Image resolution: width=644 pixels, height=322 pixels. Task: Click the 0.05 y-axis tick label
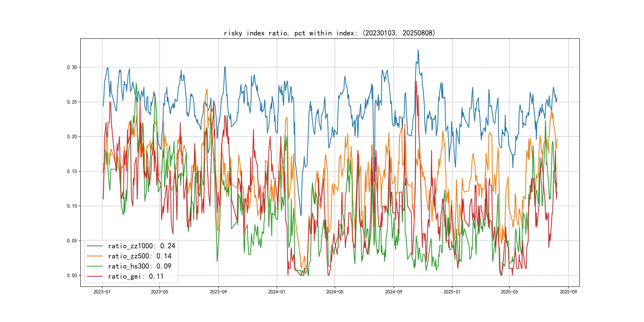tap(72, 241)
